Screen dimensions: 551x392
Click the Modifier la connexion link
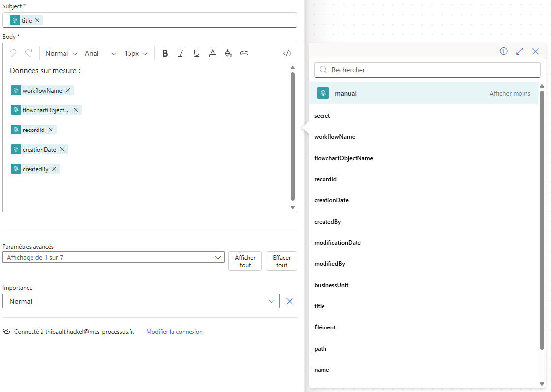[174, 332]
